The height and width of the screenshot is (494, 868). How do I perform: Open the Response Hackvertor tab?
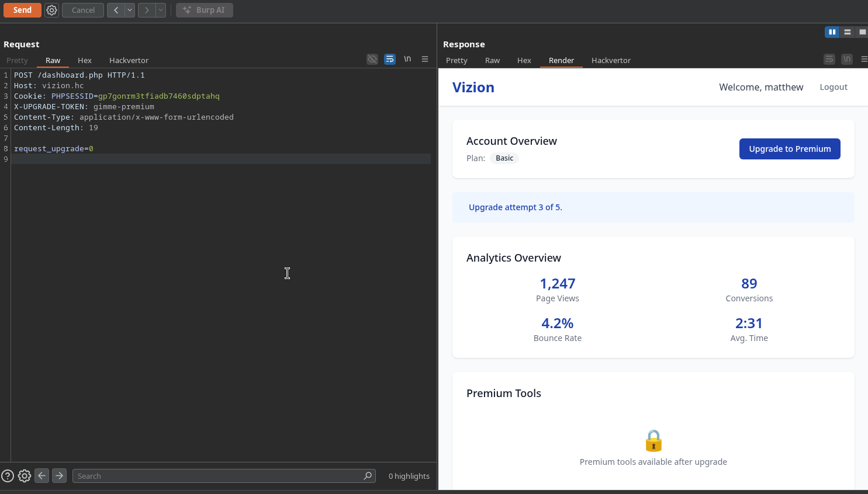coord(611,60)
